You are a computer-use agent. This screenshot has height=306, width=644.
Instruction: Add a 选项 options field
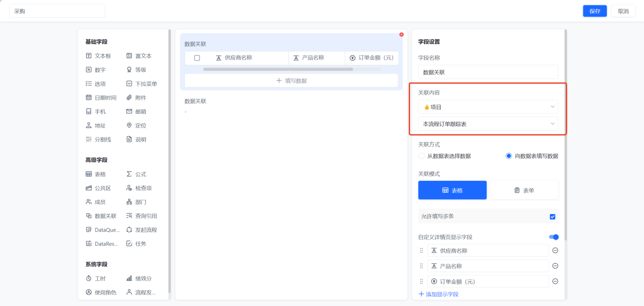95,84
